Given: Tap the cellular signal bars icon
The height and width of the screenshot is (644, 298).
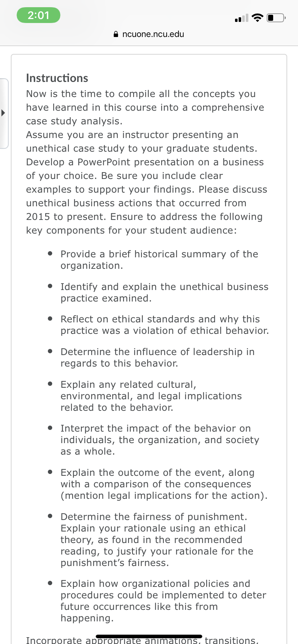Looking at the screenshot, I should (241, 18).
